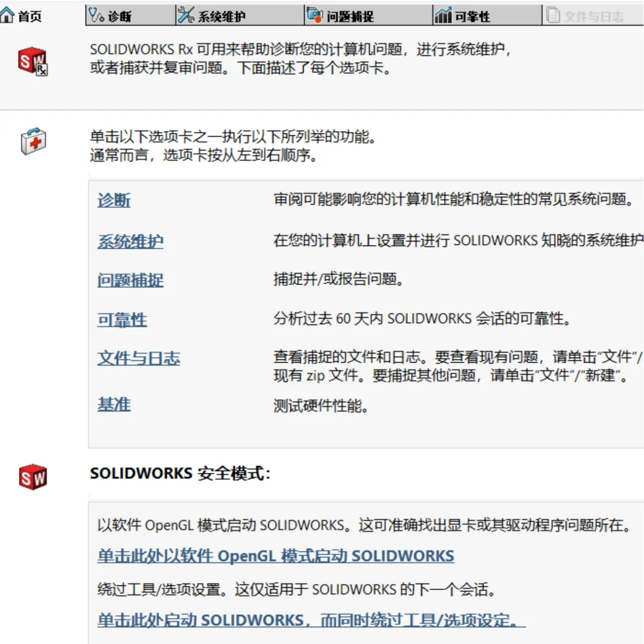The height and width of the screenshot is (644, 644).
Task: Open the 基准 benchmark link
Action: 114,405
